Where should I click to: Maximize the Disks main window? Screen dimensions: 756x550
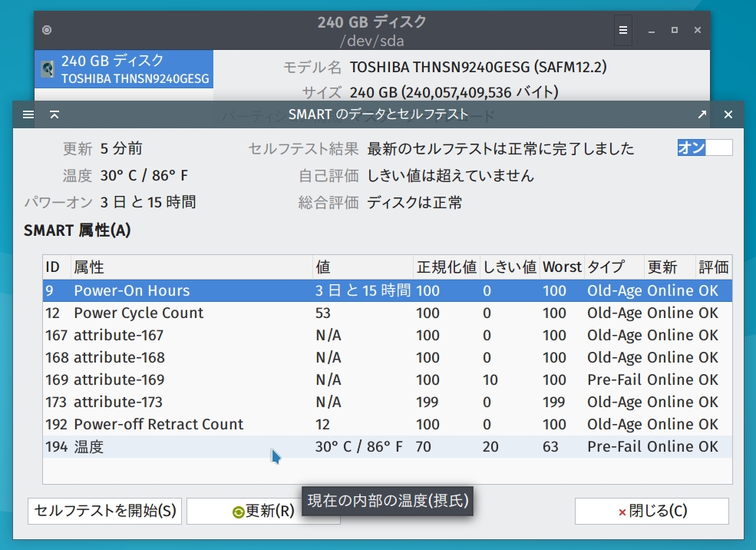pos(675,30)
